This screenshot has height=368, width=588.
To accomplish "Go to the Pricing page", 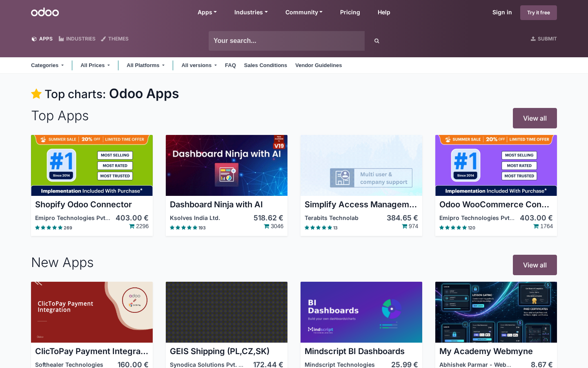I will [x=350, y=12].
